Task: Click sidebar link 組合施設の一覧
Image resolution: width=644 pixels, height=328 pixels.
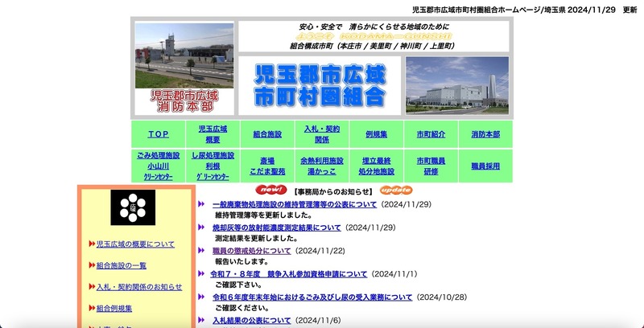Action: (x=121, y=266)
